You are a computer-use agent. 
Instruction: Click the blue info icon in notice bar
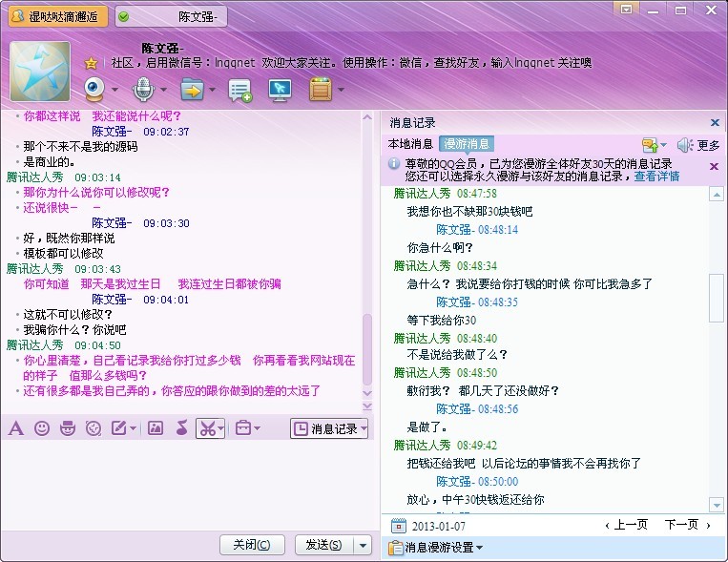(394, 163)
